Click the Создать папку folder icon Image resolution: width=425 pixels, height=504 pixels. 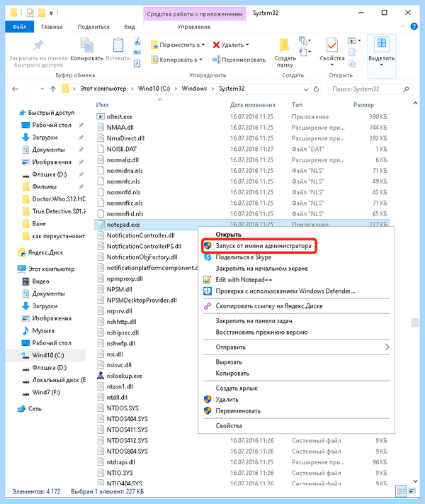click(284, 45)
